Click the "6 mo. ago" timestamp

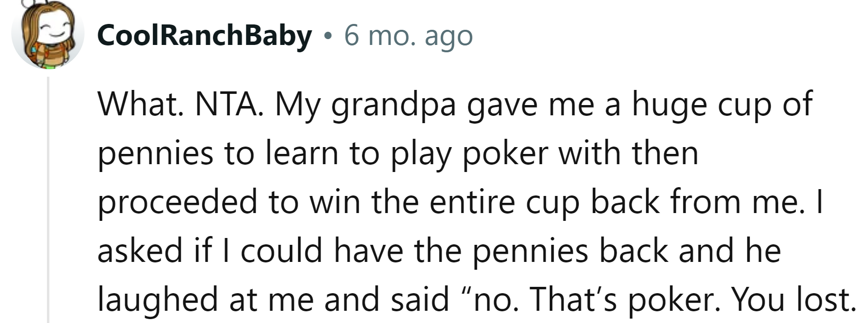tap(408, 36)
